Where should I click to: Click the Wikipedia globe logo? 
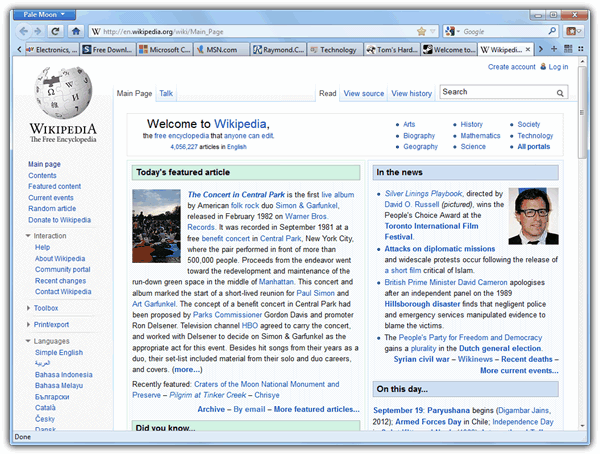63,92
